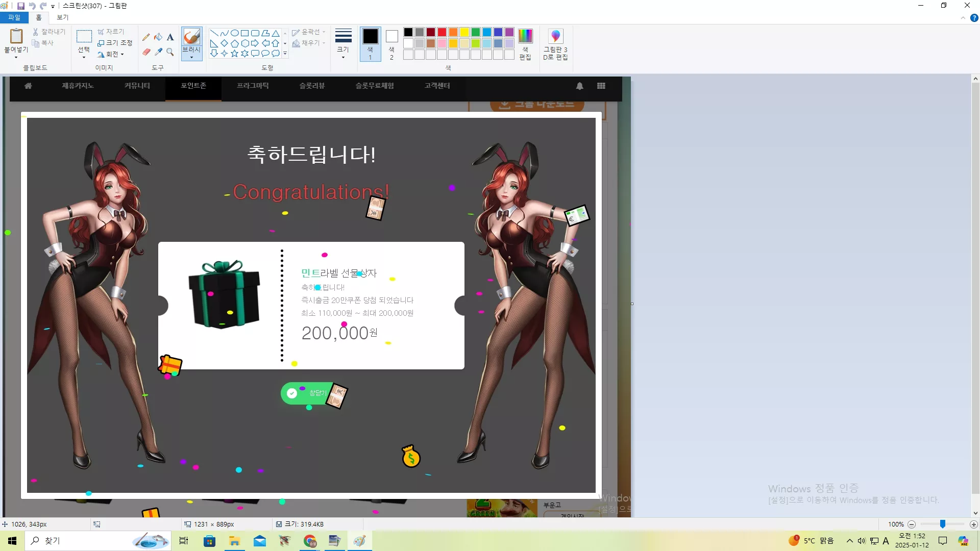
Task: Open 색 편집 color editor
Action: (x=525, y=44)
